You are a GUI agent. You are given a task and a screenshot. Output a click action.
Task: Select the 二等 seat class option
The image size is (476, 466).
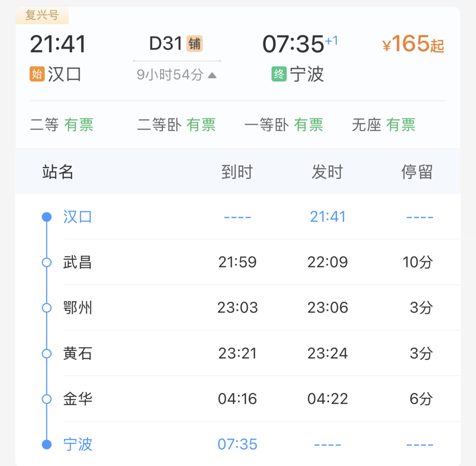[61, 125]
